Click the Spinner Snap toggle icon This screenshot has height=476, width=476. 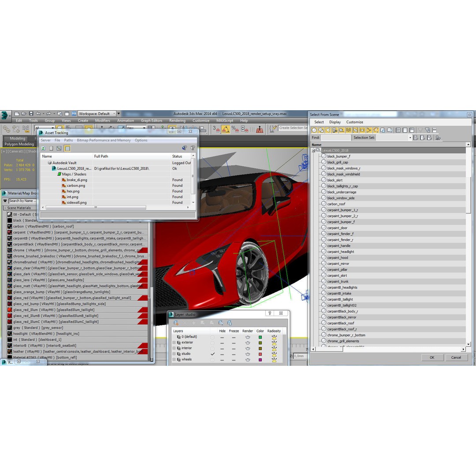tap(244, 129)
